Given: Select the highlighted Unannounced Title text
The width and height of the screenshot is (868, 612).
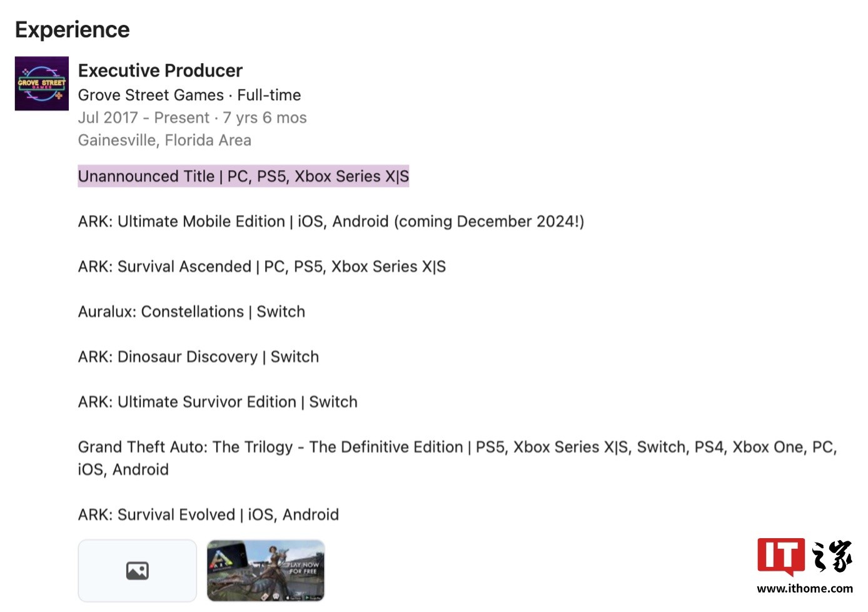Looking at the screenshot, I should pos(243,176).
